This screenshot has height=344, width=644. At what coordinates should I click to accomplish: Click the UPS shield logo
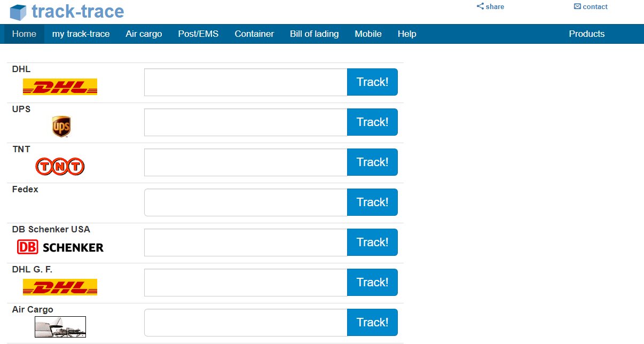click(61, 127)
